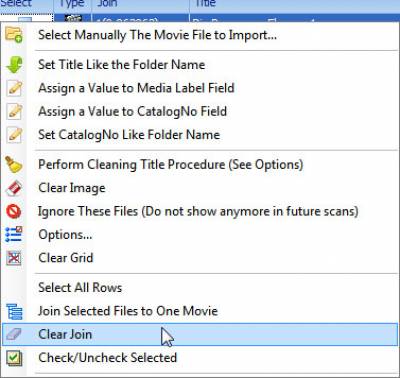This screenshot has height=378, width=400.
Task: Select Join Selected Files to One Movie
Action: click(128, 311)
